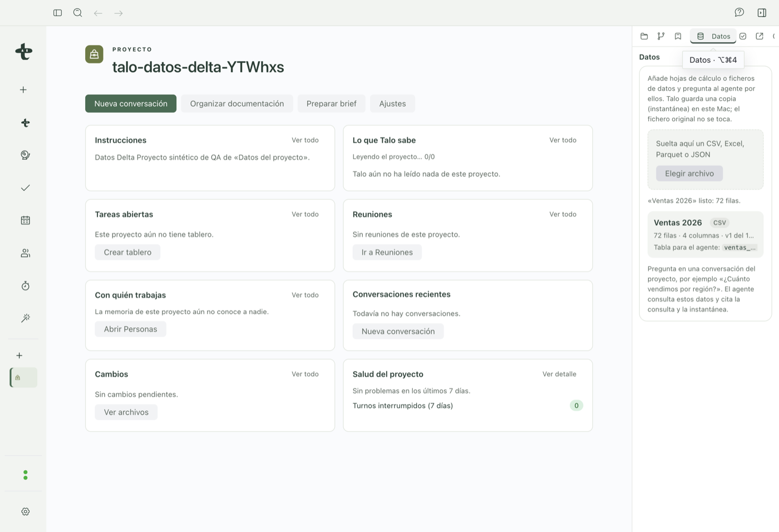This screenshot has width=779, height=532.
Task: Open the calendar sidebar icon
Action: [x=25, y=220]
